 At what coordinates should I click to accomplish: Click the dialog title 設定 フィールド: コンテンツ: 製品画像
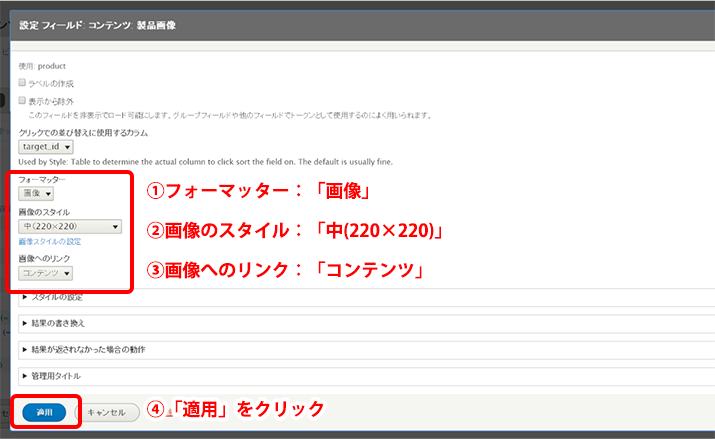98,26
